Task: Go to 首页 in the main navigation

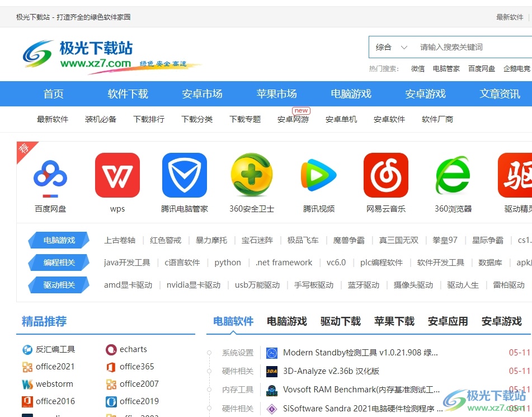Action: tap(53, 93)
